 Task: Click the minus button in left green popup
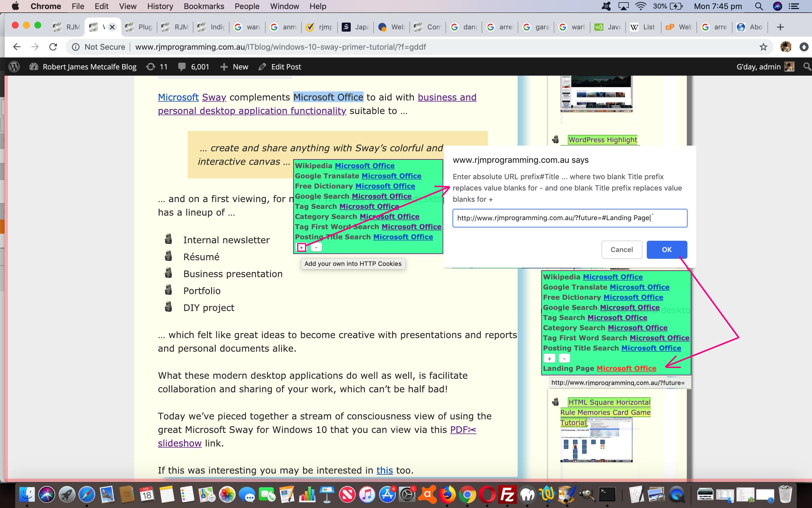click(x=316, y=248)
